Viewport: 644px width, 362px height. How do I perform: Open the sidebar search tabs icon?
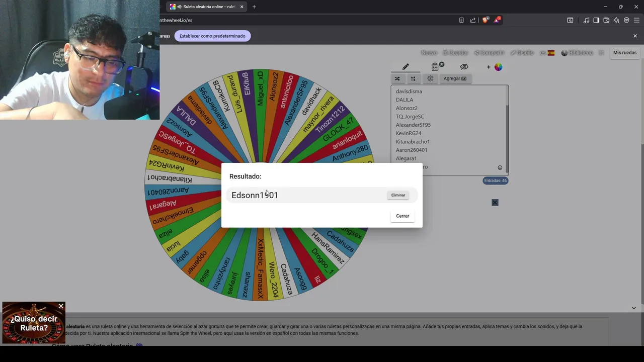pos(570,20)
